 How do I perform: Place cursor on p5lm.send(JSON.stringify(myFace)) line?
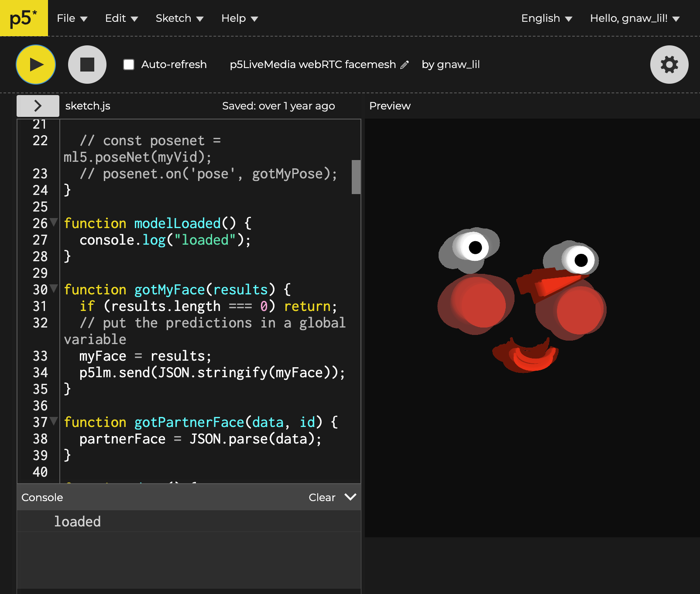tap(212, 372)
